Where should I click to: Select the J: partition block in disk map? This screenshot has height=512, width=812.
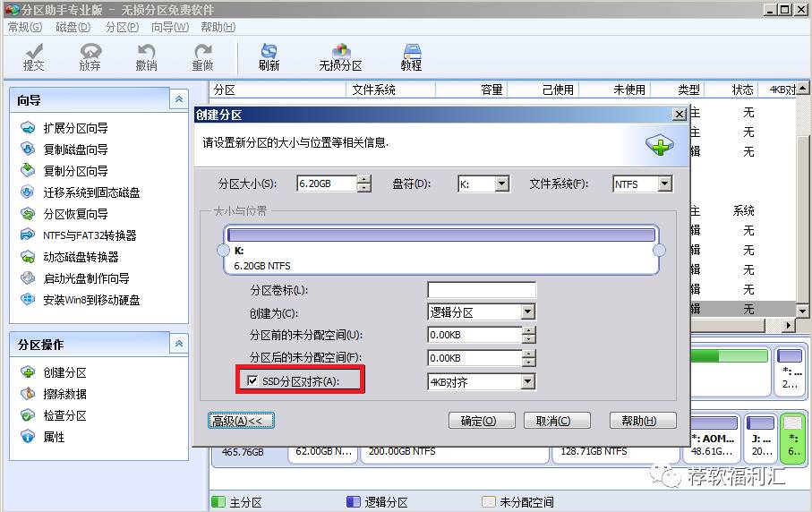(x=761, y=438)
